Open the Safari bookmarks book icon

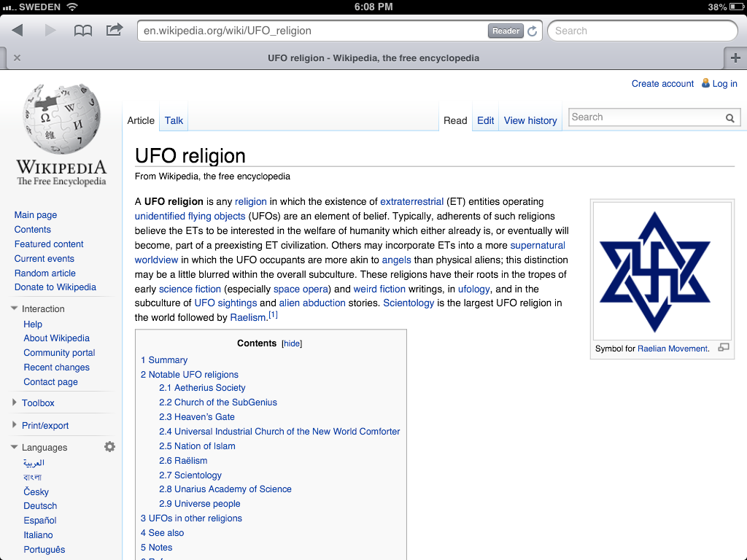coord(83,31)
